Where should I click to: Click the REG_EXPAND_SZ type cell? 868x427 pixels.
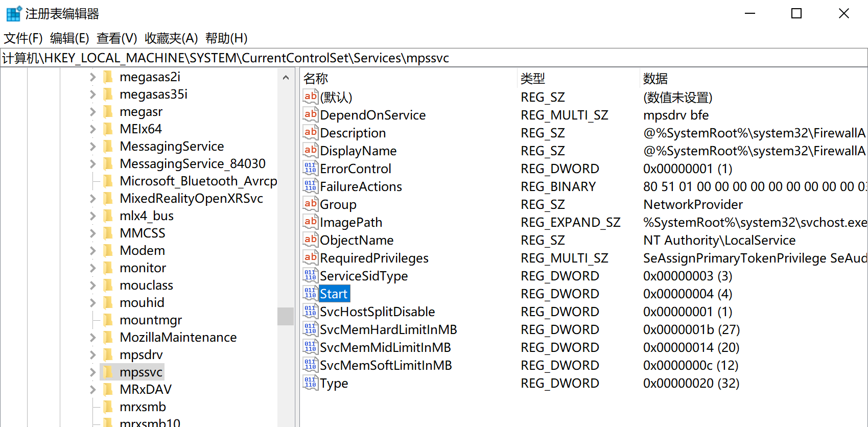tap(571, 222)
